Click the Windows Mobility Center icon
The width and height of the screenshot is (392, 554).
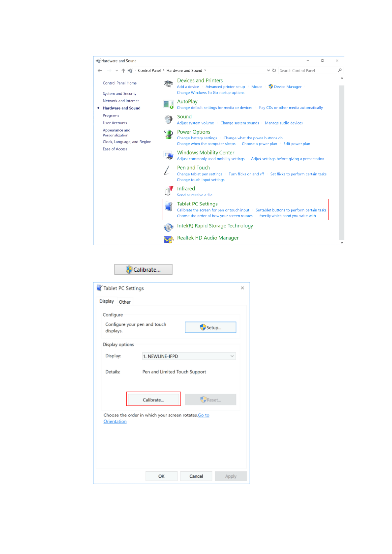pyautogui.click(x=168, y=155)
